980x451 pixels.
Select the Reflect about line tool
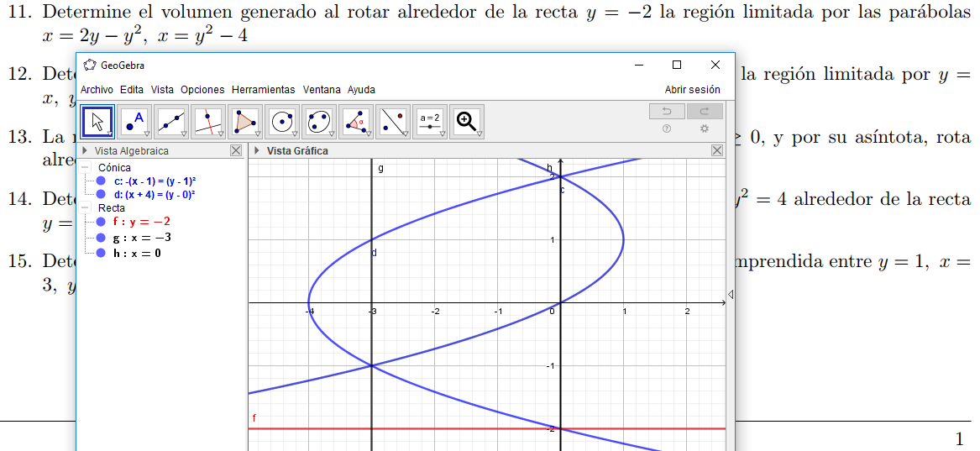(393, 122)
